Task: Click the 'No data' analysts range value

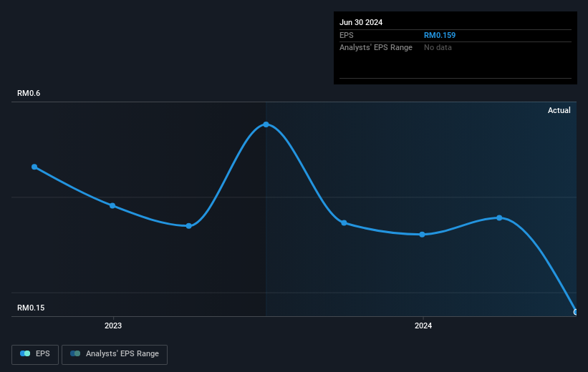Action: (438, 48)
